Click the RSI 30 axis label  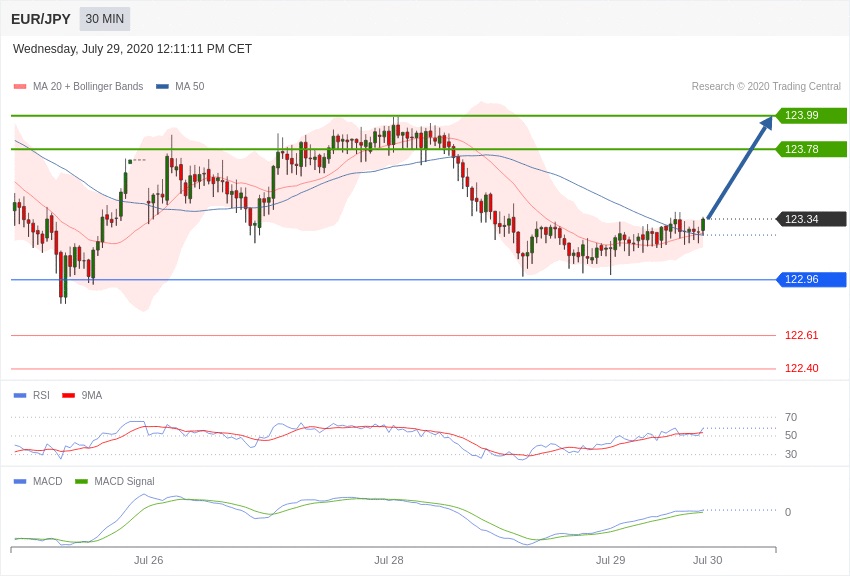[791, 454]
